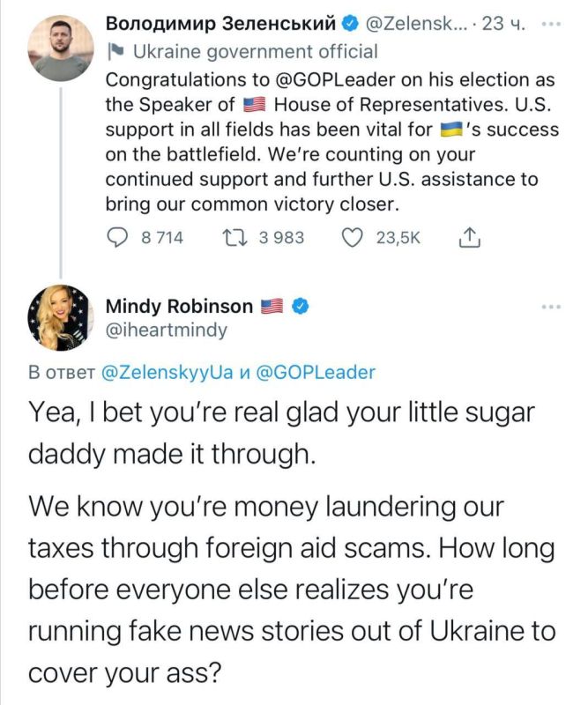Click the flag icon beside Ukraine government official
Image resolution: width=588 pixels, height=705 pixels.
[x=115, y=52]
